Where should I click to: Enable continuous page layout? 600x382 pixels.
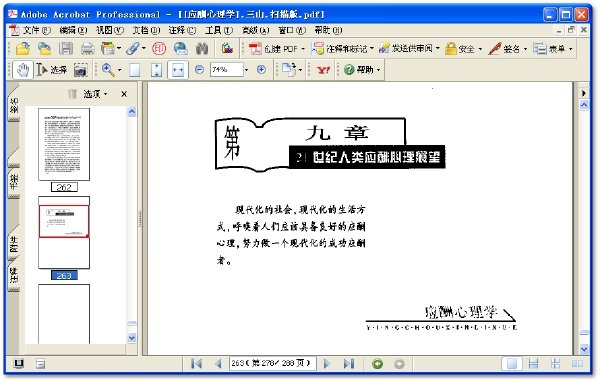(533, 364)
